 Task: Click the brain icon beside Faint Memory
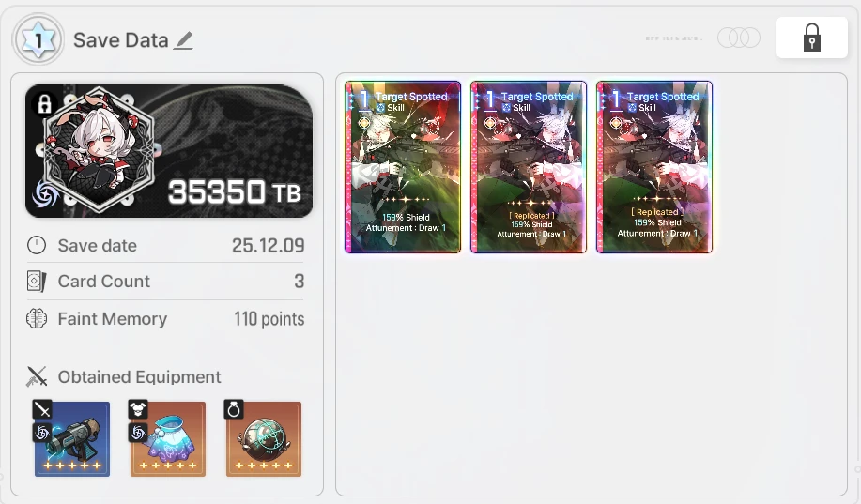click(37, 318)
